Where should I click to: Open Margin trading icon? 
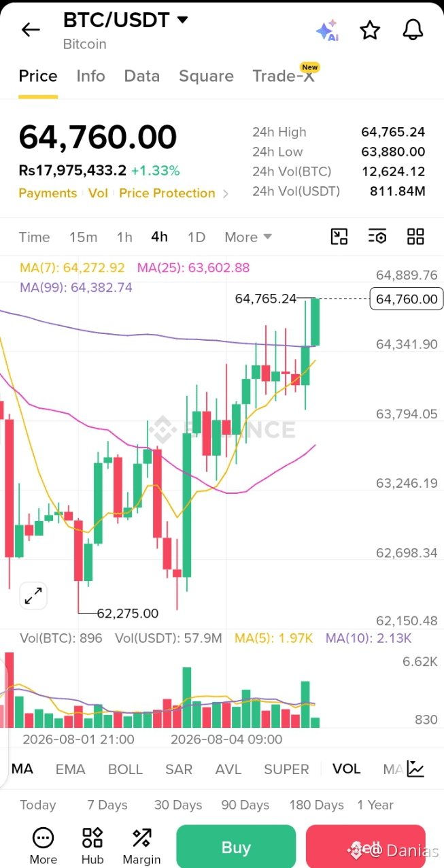pyautogui.click(x=141, y=846)
